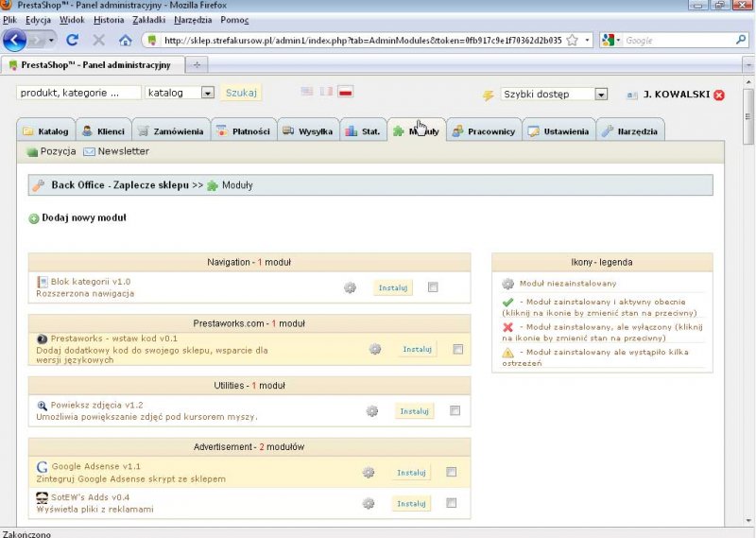This screenshot has width=756, height=538.
Task: Click the red logout icon beside J. KOWALSKI
Action: tap(719, 95)
